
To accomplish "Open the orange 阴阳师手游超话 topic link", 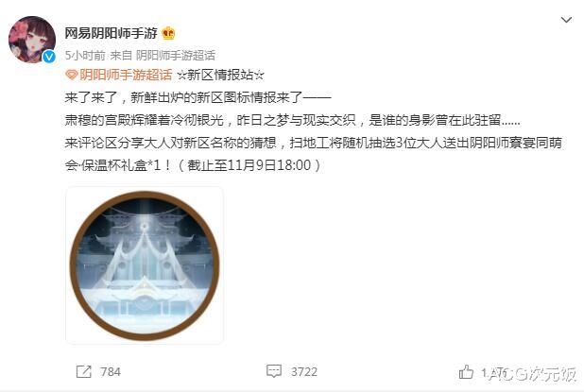I will 126,75.
